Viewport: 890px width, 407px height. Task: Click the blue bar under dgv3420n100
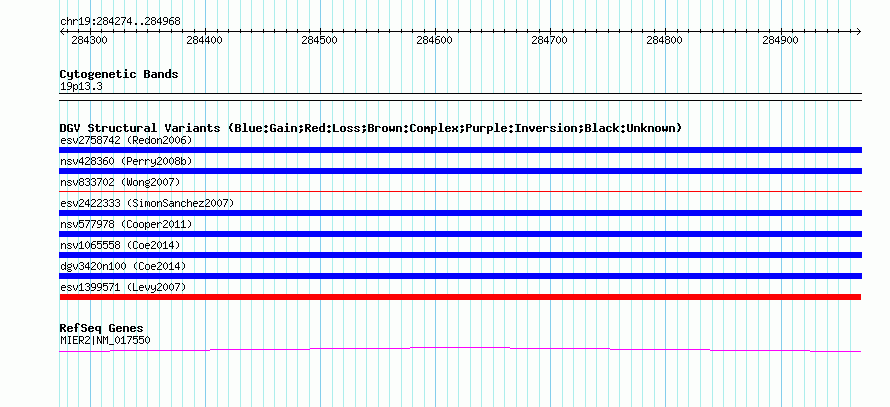click(x=460, y=276)
